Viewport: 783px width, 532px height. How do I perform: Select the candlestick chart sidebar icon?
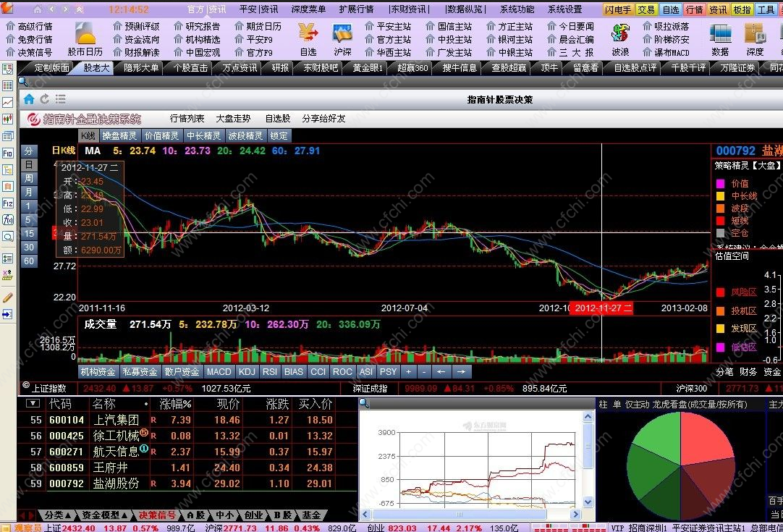7,119
